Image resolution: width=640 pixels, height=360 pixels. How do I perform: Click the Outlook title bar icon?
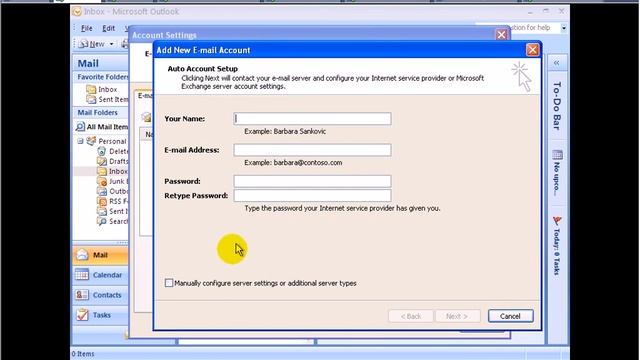coord(77,12)
